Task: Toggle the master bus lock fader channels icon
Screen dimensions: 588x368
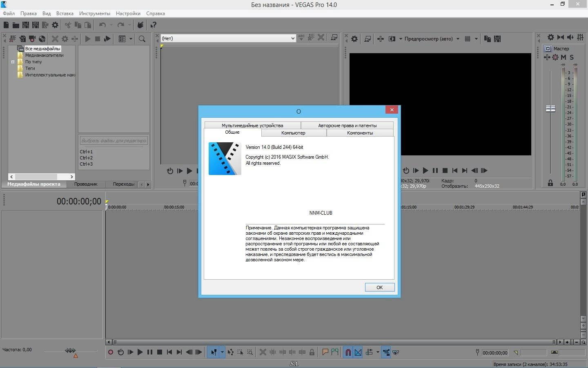Action: [550, 183]
